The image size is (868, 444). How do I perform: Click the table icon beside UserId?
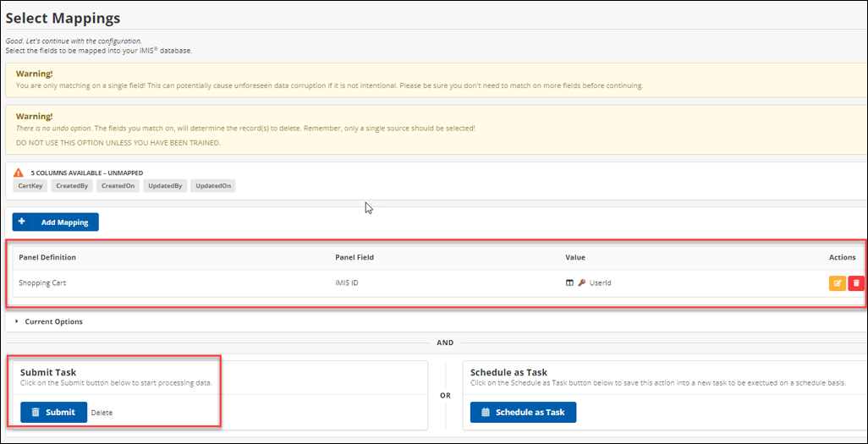(x=569, y=282)
